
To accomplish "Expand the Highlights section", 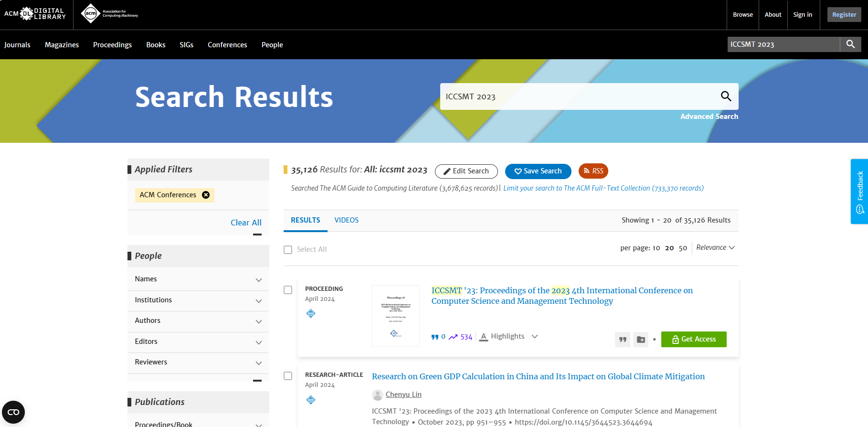I will coord(509,336).
